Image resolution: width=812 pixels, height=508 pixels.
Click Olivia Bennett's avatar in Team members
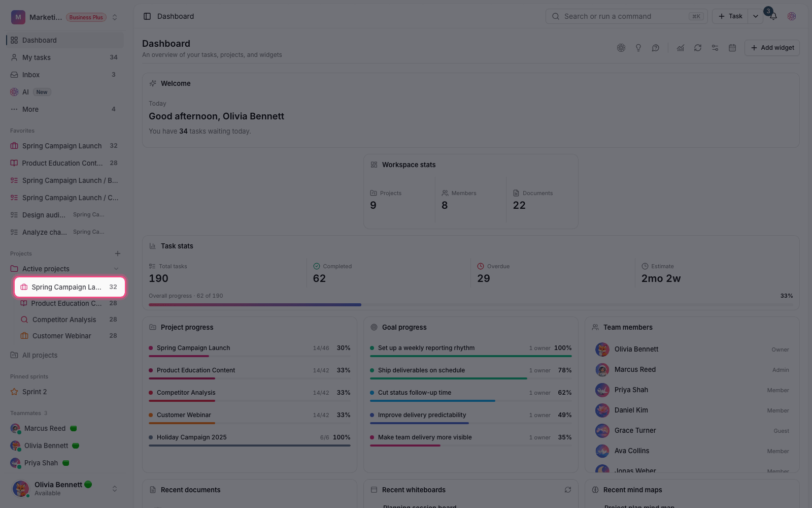coord(602,349)
